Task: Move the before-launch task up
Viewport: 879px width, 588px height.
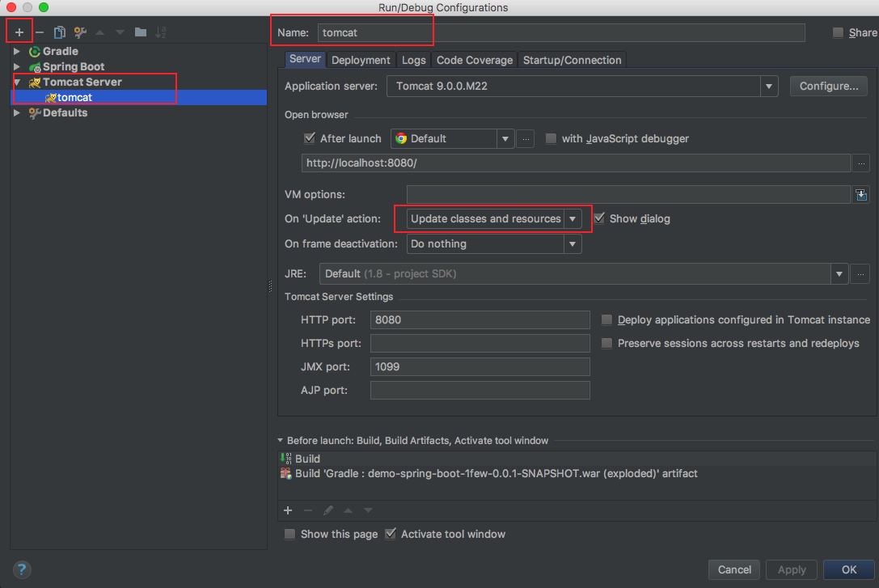Action: coord(349,510)
